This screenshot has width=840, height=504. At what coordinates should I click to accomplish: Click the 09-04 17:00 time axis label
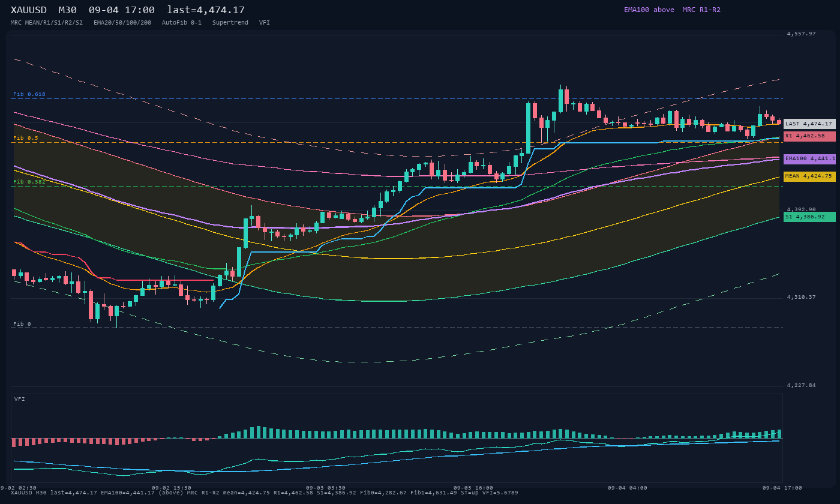782,488
